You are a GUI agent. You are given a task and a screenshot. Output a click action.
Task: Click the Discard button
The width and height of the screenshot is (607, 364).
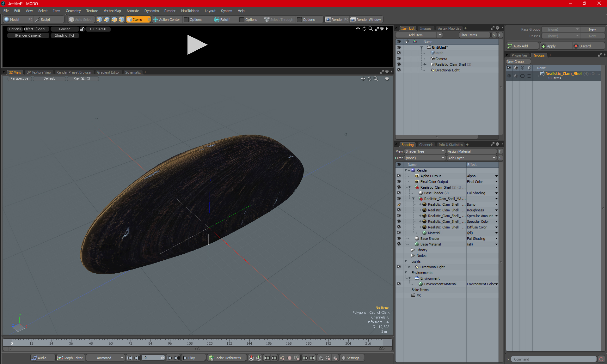[x=589, y=46]
